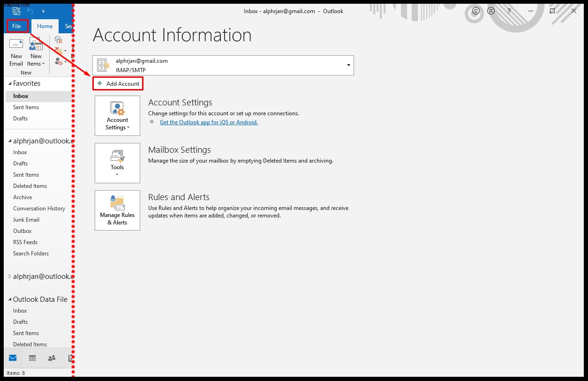
Task: Click the Rules and Alerts heading text
Action: point(179,197)
